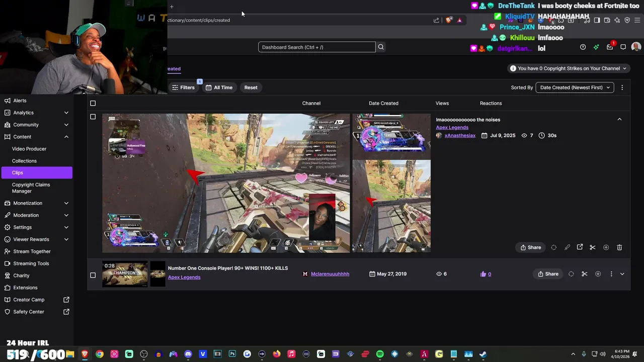Open the Date Created sort dropdown
This screenshot has height=362, width=644.
tap(575, 87)
